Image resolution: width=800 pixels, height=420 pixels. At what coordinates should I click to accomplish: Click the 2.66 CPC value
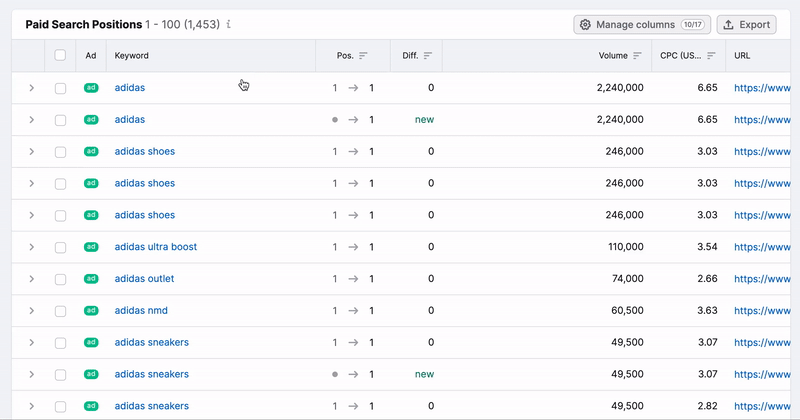[707, 279]
